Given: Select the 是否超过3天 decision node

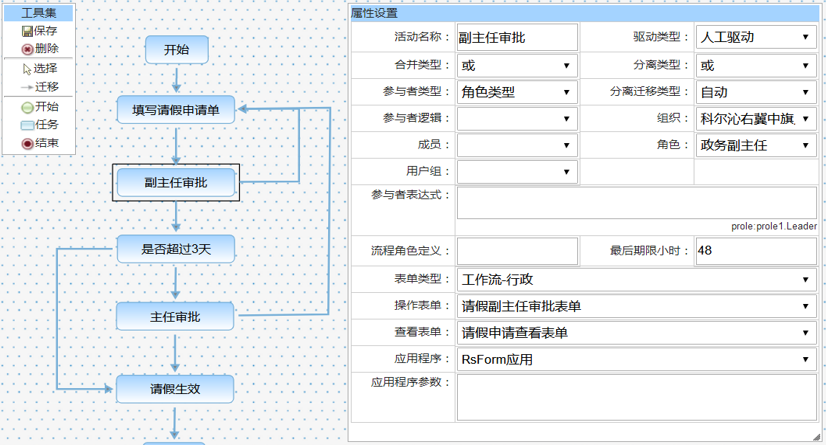Looking at the screenshot, I should coord(176,248).
